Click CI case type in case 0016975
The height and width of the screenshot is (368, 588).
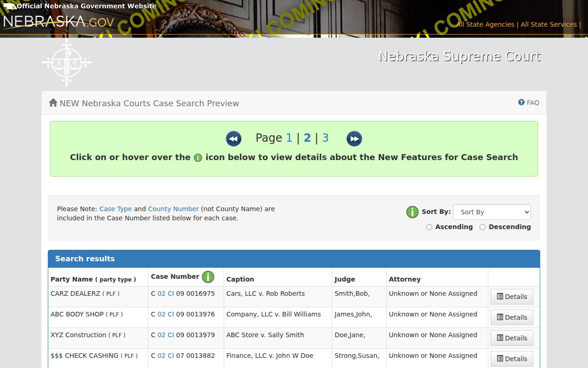coord(171,293)
